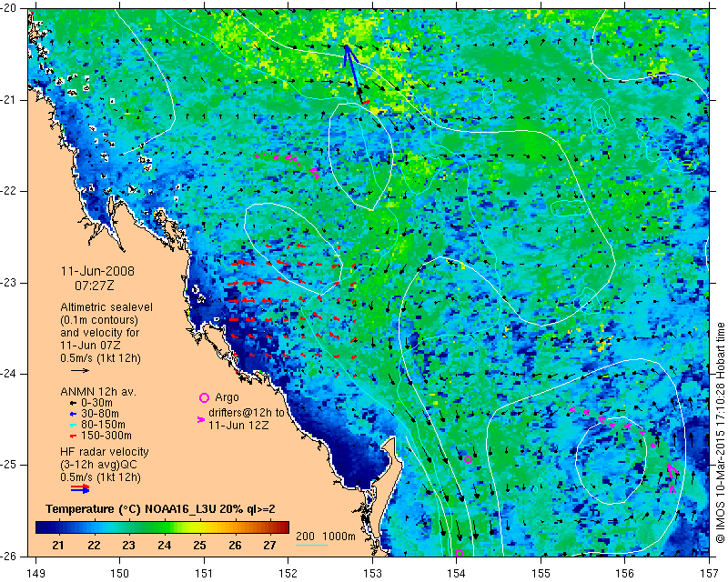This screenshot has height=582, width=728.
Task: Click the '0.5m/s (1kt 12h)' altimetric scale text
Action: [100, 358]
